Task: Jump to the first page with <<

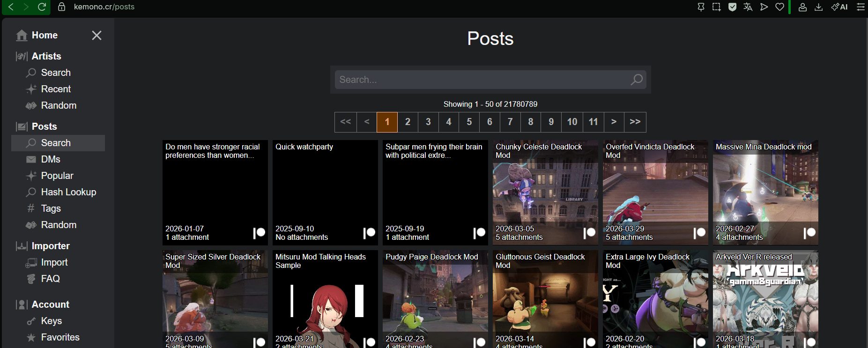Action: (346, 122)
